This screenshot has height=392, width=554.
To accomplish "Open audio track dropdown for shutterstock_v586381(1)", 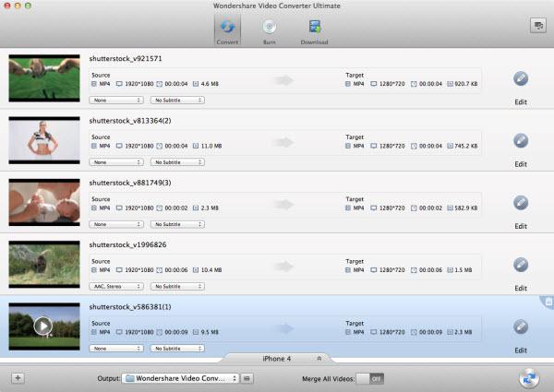I will (x=116, y=349).
